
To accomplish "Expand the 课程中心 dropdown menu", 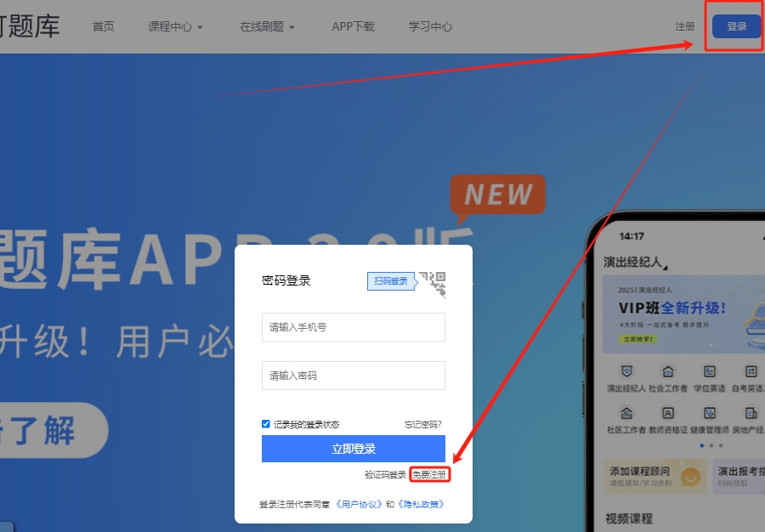I will [175, 26].
